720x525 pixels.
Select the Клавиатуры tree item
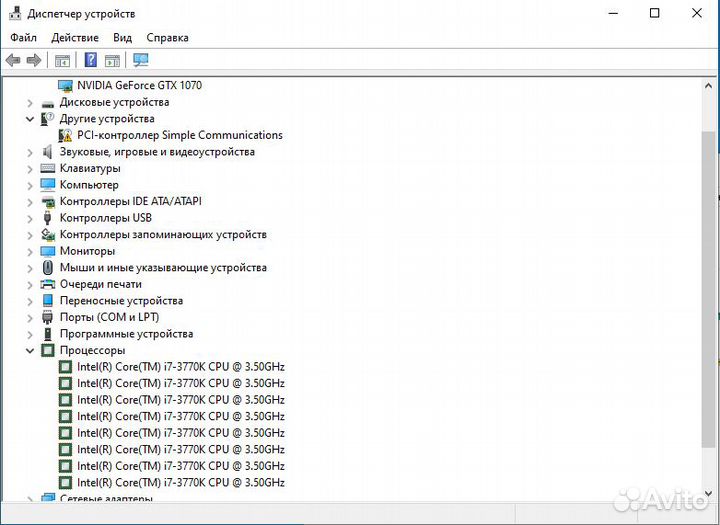pyautogui.click(x=89, y=168)
